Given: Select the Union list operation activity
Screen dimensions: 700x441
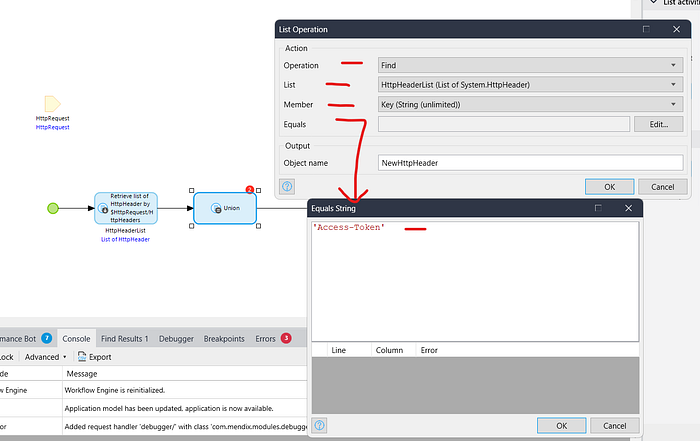Looking at the screenshot, I should tap(224, 208).
